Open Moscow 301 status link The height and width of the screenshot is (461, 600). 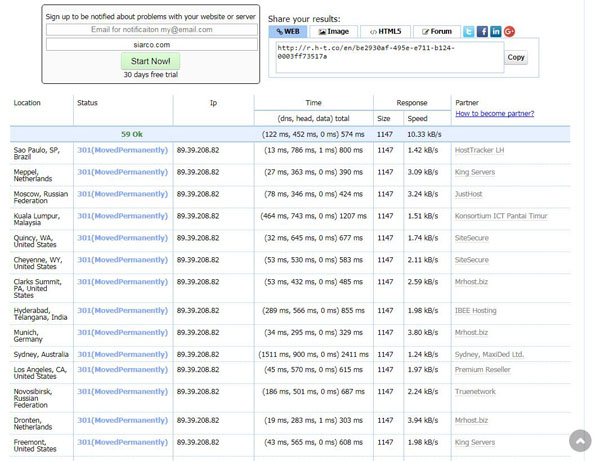pyautogui.click(x=122, y=194)
